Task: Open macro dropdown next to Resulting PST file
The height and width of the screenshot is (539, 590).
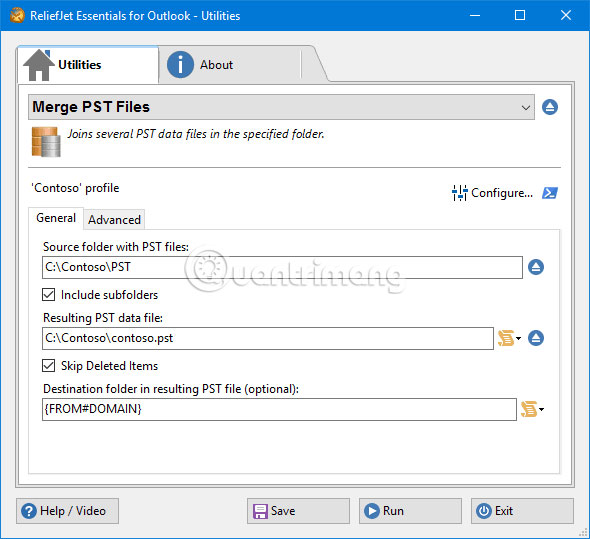Action: point(509,338)
